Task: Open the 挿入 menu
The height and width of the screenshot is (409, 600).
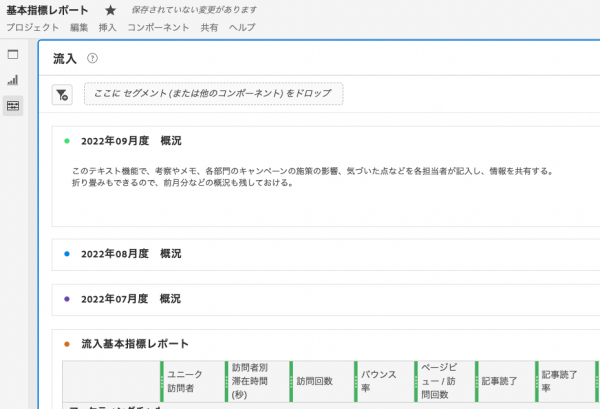Action: pyautogui.click(x=107, y=27)
